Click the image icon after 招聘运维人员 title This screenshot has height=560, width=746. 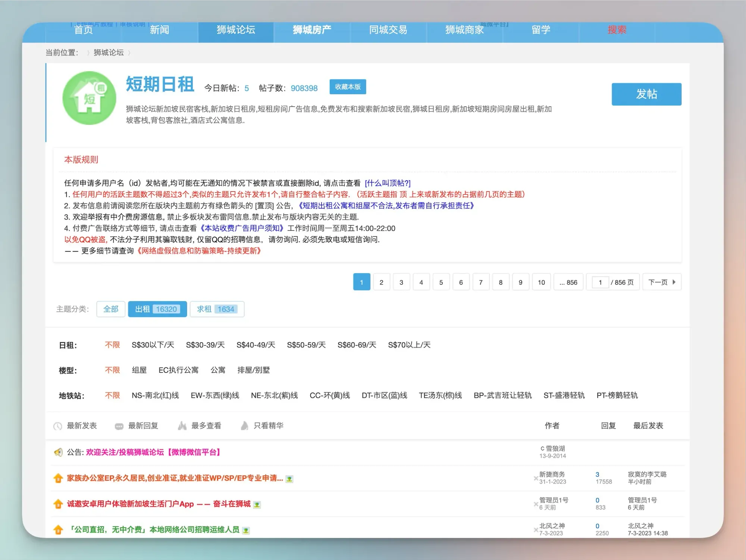246,531
